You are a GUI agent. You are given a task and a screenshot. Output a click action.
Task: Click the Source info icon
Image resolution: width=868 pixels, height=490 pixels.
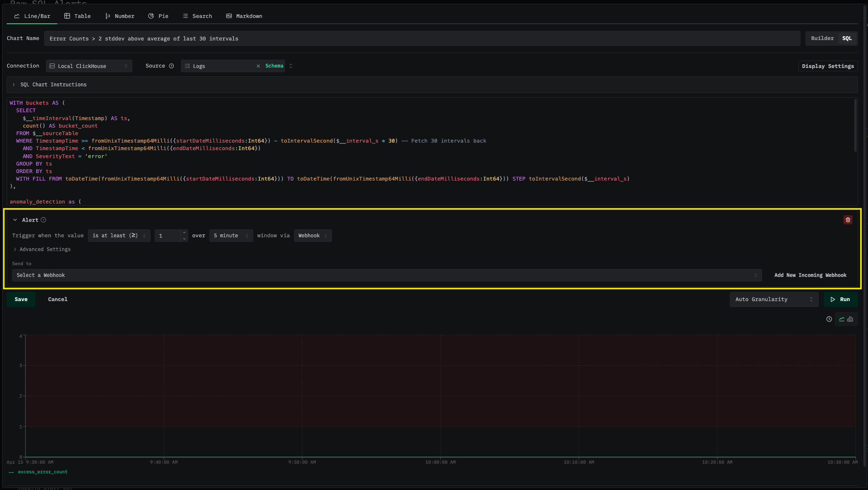click(x=171, y=66)
